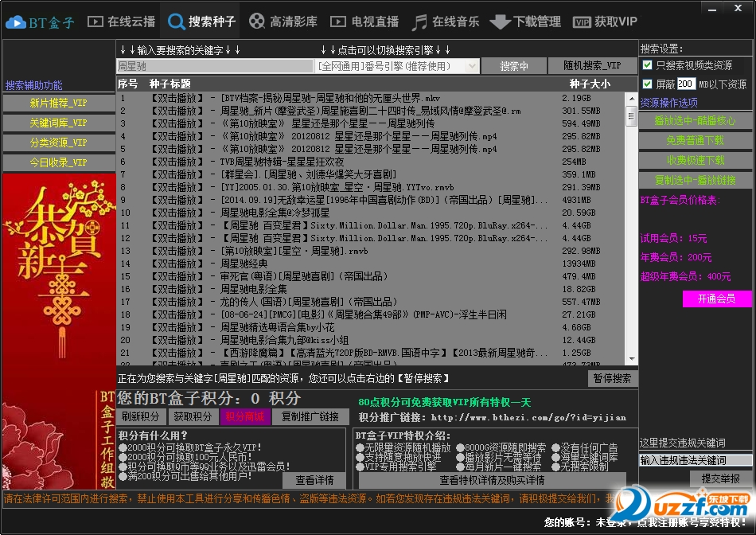Click the 种子大小 column header
Viewport: 756px width, 535px height.
coord(590,84)
